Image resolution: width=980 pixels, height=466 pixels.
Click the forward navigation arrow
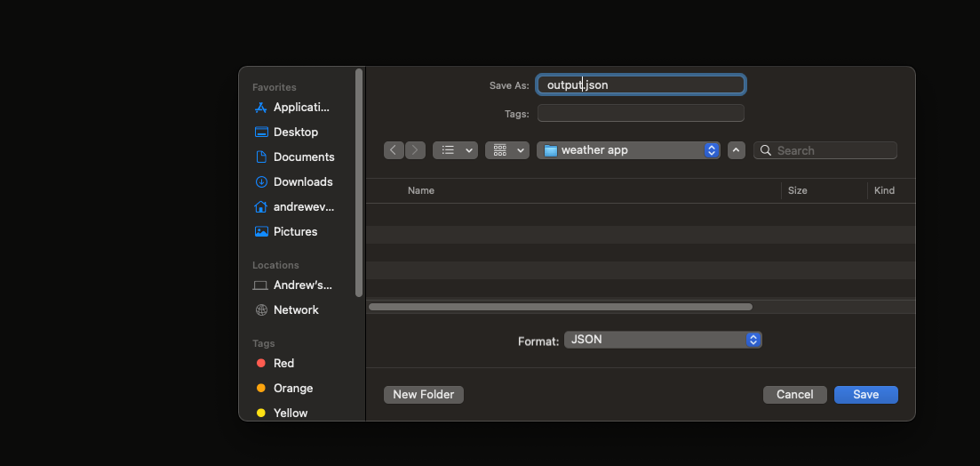coord(415,150)
